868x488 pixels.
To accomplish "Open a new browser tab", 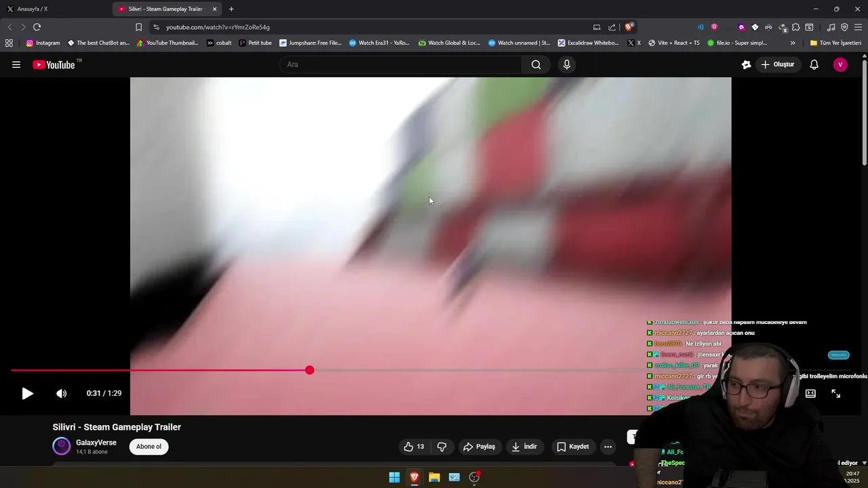I will [231, 9].
